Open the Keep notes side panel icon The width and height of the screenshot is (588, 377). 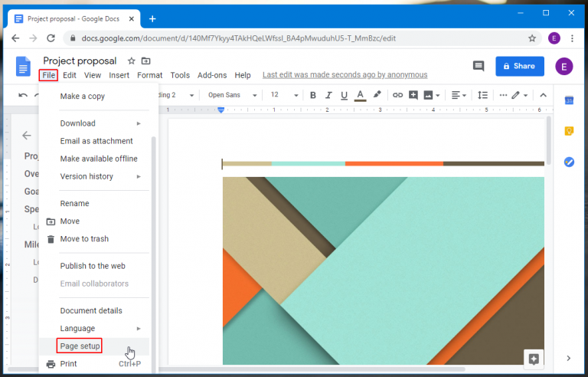569,131
